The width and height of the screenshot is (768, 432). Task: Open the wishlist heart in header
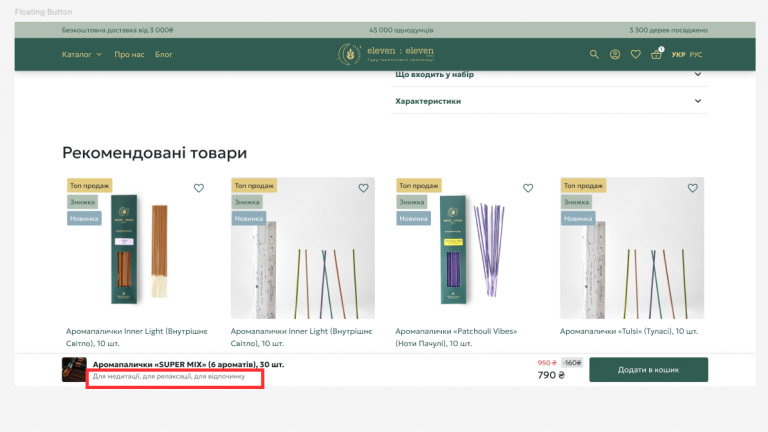635,54
